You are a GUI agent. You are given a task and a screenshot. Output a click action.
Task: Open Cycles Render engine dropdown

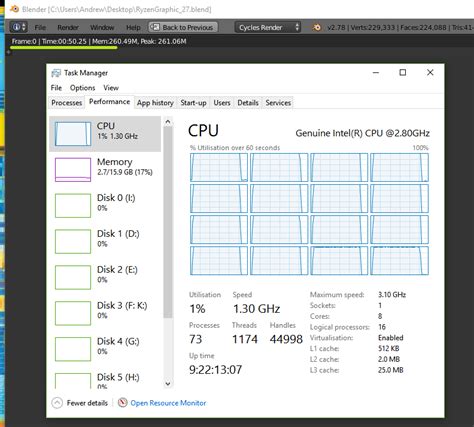click(268, 27)
